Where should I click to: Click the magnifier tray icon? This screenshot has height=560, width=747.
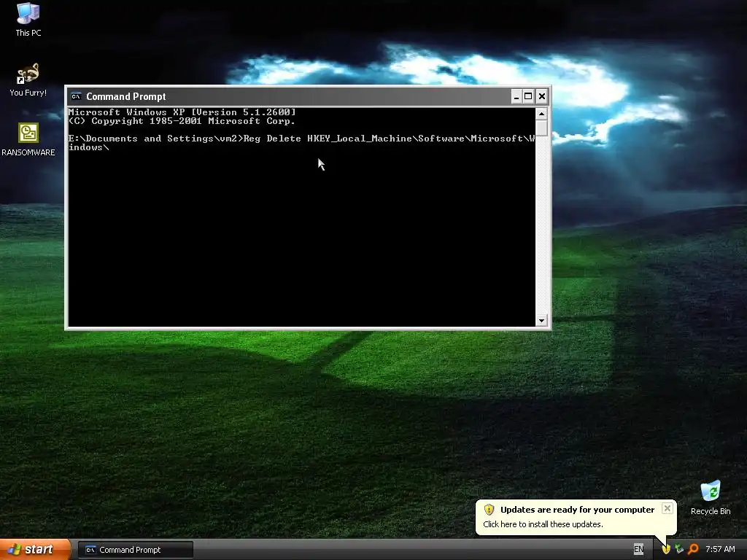coord(693,550)
